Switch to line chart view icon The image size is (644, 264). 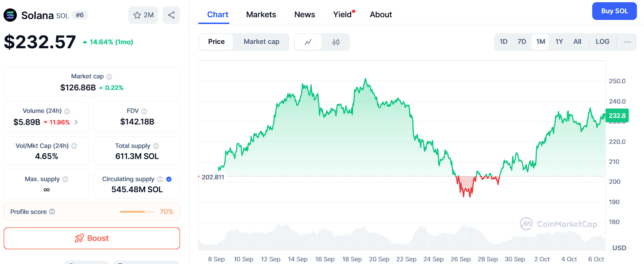point(308,42)
